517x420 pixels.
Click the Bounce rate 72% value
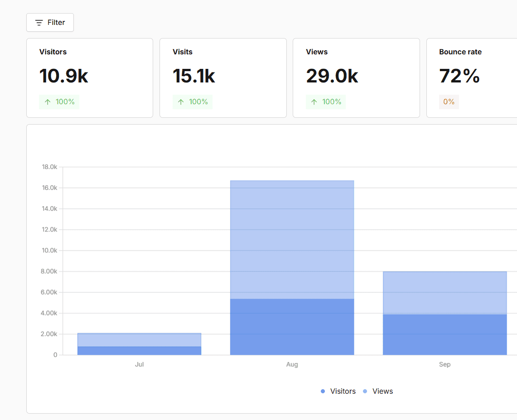[x=459, y=76]
